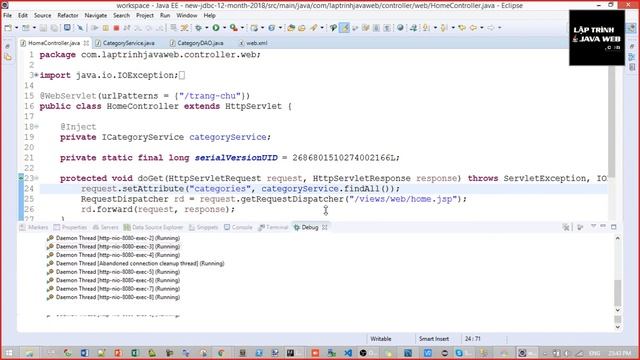This screenshot has height=360, width=640.
Task: Click the highlighted Toggle Mark Occurrences icon
Action: click(x=345, y=28)
